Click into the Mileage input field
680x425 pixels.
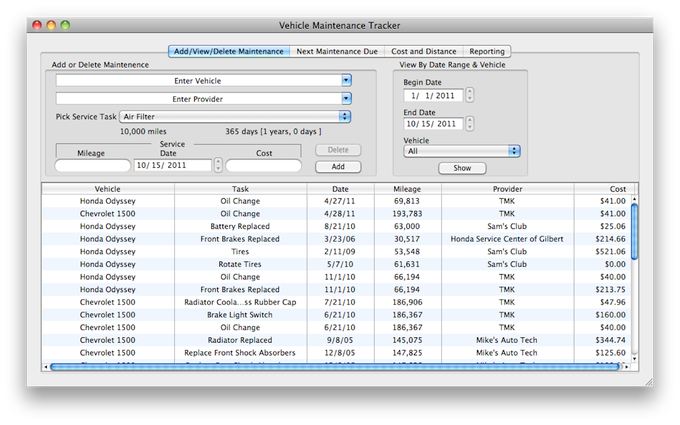pos(92,165)
